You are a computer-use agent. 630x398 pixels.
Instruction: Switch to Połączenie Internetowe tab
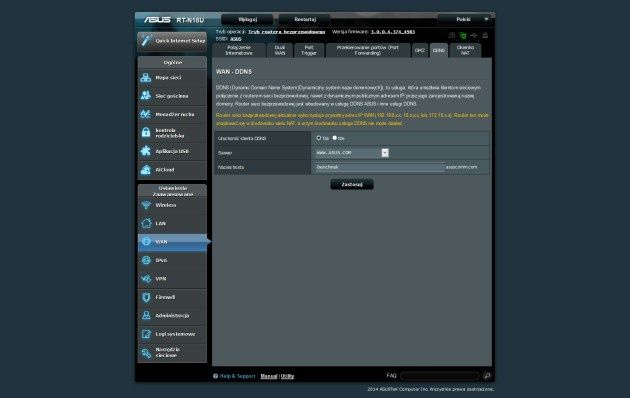[239, 50]
